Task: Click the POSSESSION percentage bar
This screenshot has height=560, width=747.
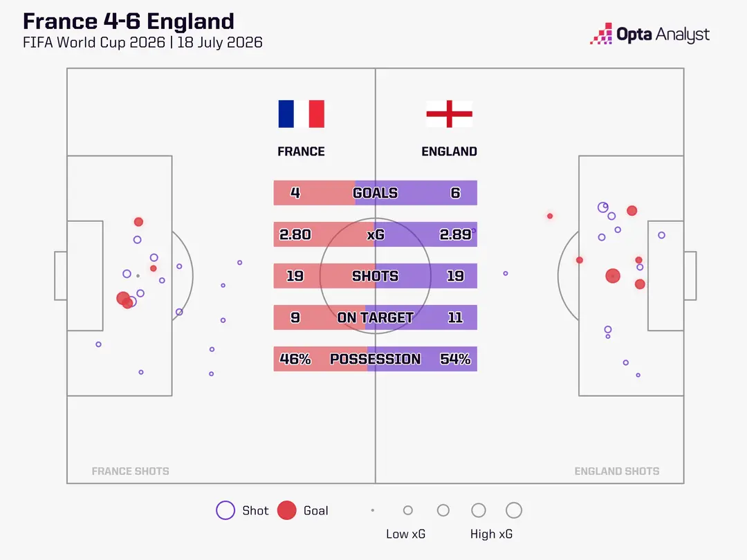Action: tap(375, 359)
